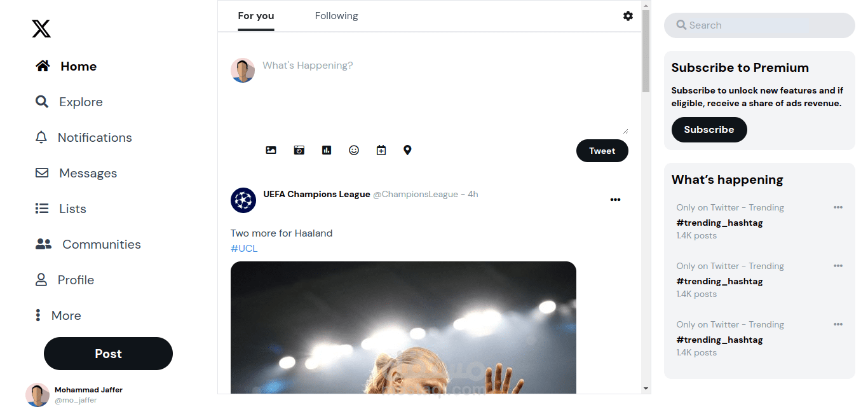Open options for the third trending hashtag
Image resolution: width=868 pixels, height=407 pixels.
[838, 324]
